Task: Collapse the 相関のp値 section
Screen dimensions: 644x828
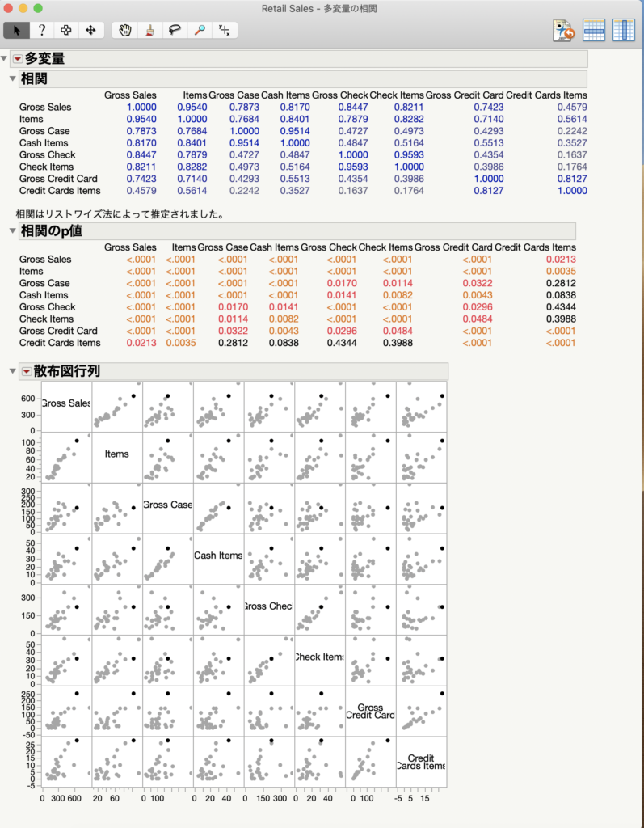Action: click(12, 230)
